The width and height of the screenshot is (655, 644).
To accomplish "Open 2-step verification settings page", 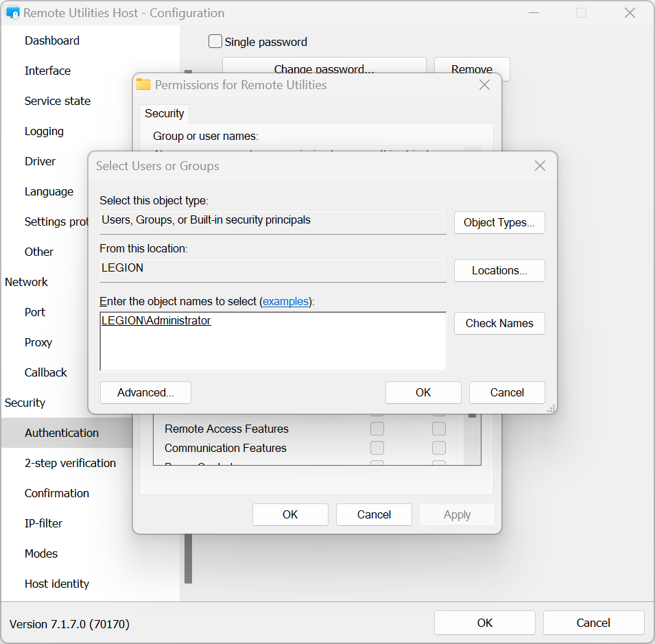I will 70,463.
